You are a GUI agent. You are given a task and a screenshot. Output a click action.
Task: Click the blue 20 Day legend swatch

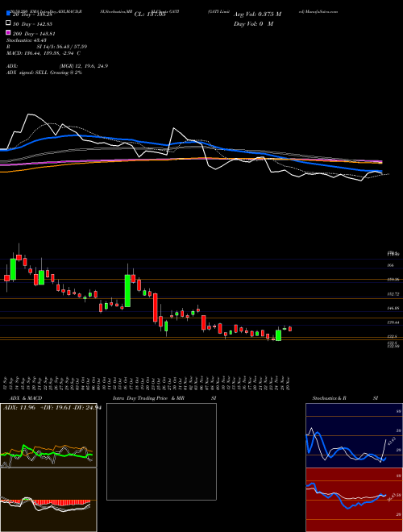8,14
